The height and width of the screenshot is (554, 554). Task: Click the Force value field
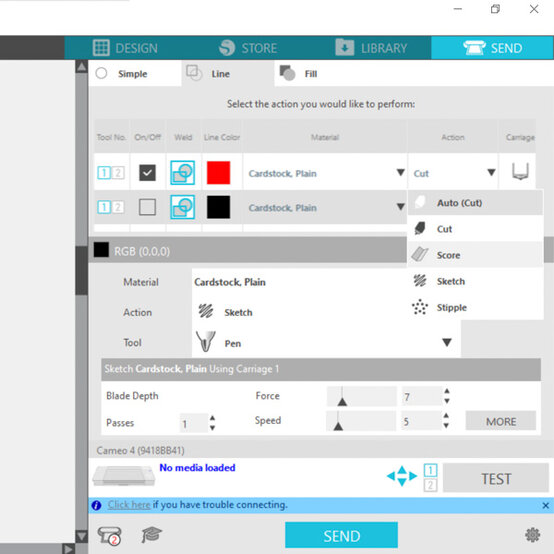pyautogui.click(x=421, y=396)
